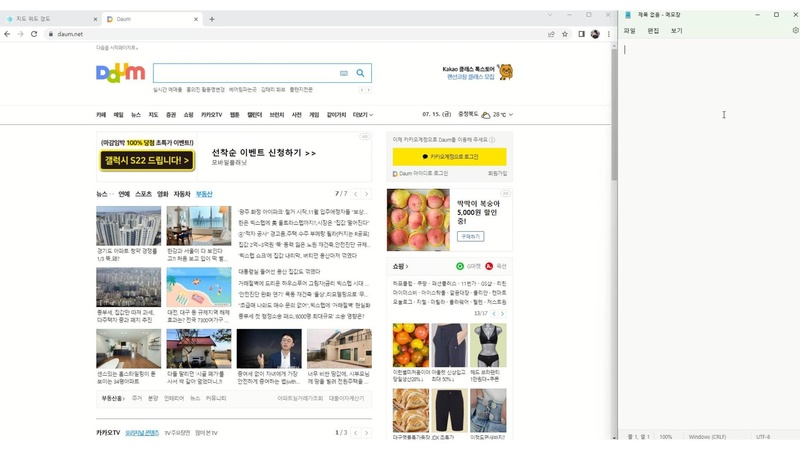Open the beach illustration news thumbnail
This screenshot has width=800, height=450.
[x=199, y=287]
